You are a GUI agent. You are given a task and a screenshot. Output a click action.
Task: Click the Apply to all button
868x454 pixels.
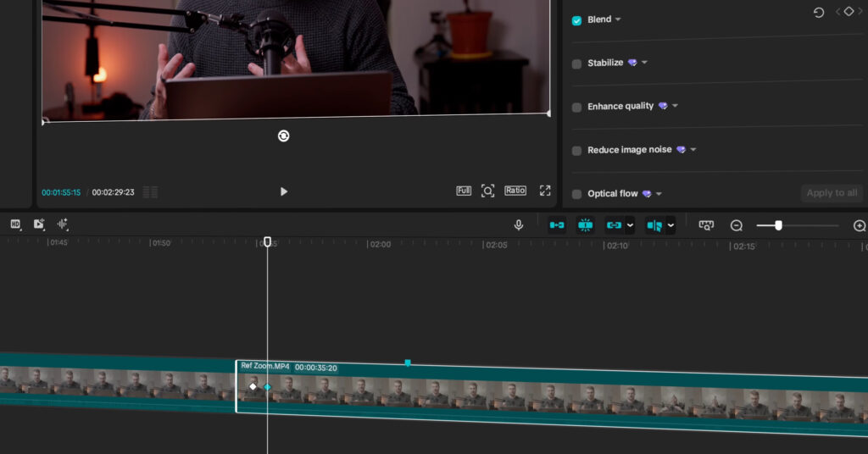(x=832, y=193)
